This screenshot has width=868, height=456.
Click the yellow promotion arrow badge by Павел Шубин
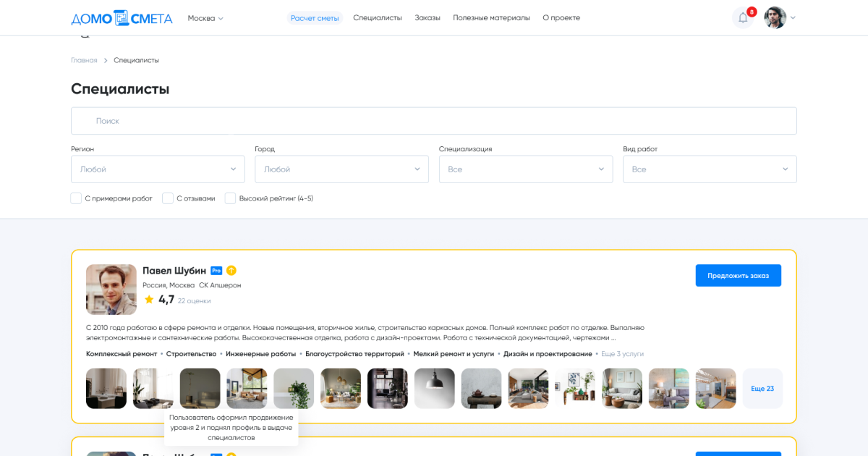point(231,271)
